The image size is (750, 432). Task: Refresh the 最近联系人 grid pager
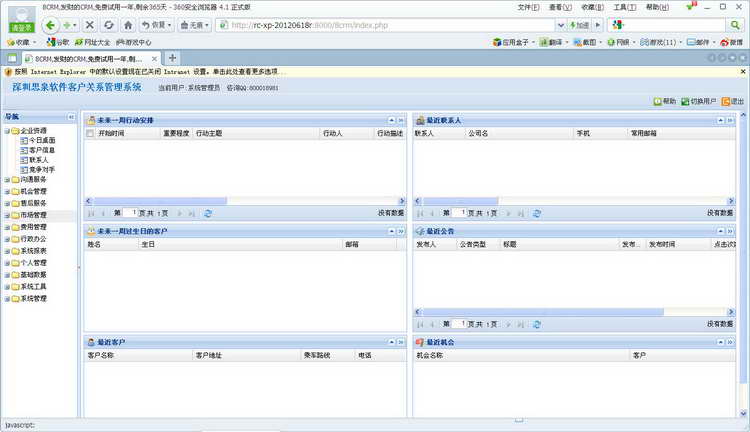[537, 213]
